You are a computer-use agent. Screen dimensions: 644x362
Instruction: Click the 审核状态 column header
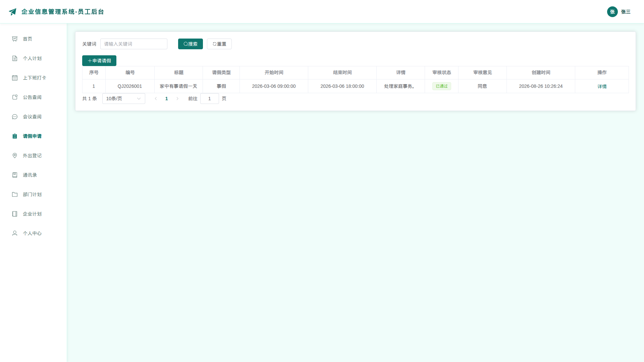442,72
